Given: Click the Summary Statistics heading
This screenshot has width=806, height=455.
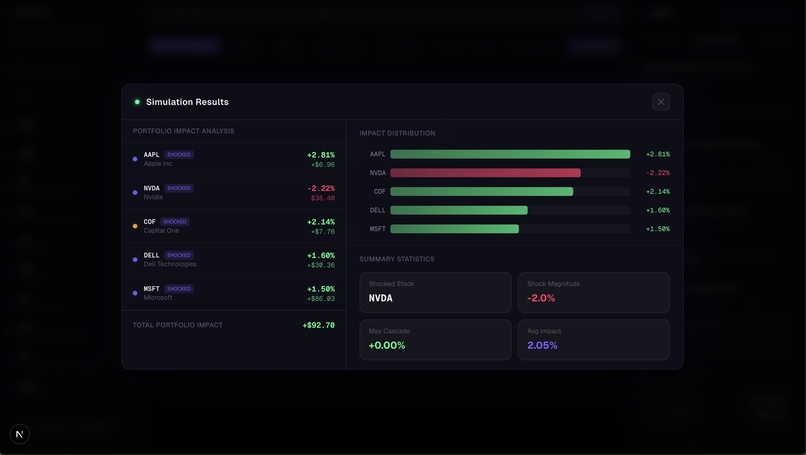Looking at the screenshot, I should click(397, 259).
